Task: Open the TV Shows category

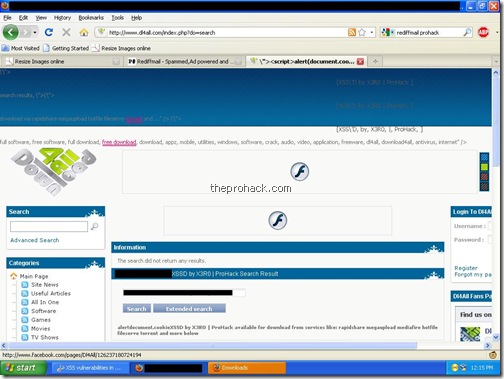Action: 45,337
